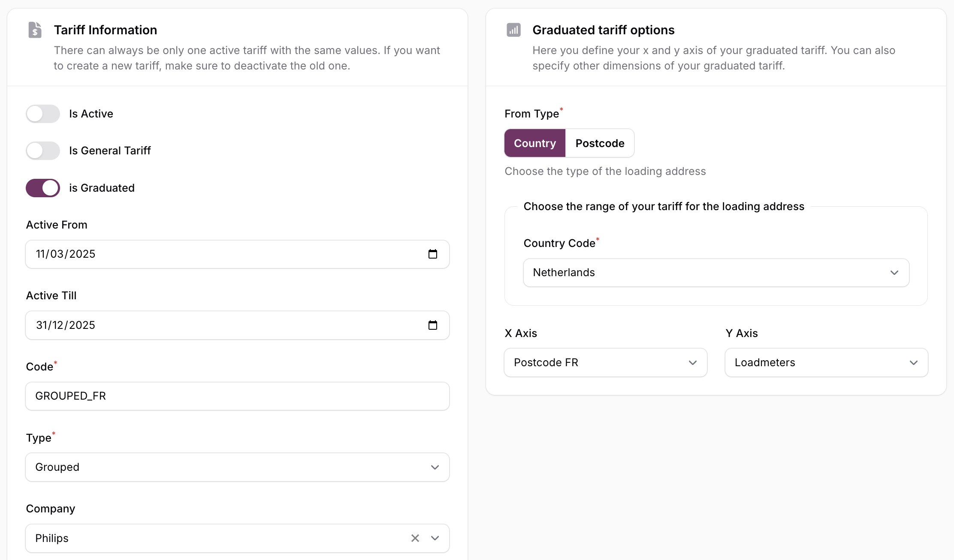Click the Code input field GROUPED_FR
Screen dimensions: 954x560
point(237,396)
